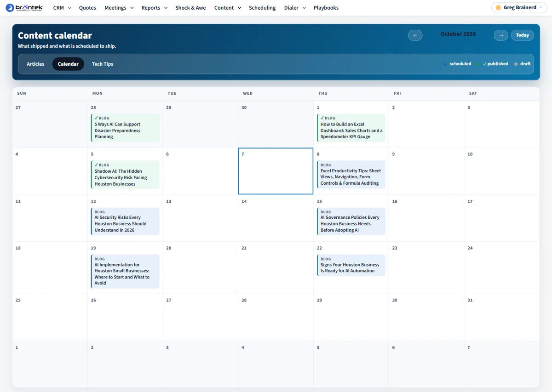This screenshot has width=552, height=392.
Task: Open 'Signs Your Houston Business Is Ready' post
Action: coord(351,265)
